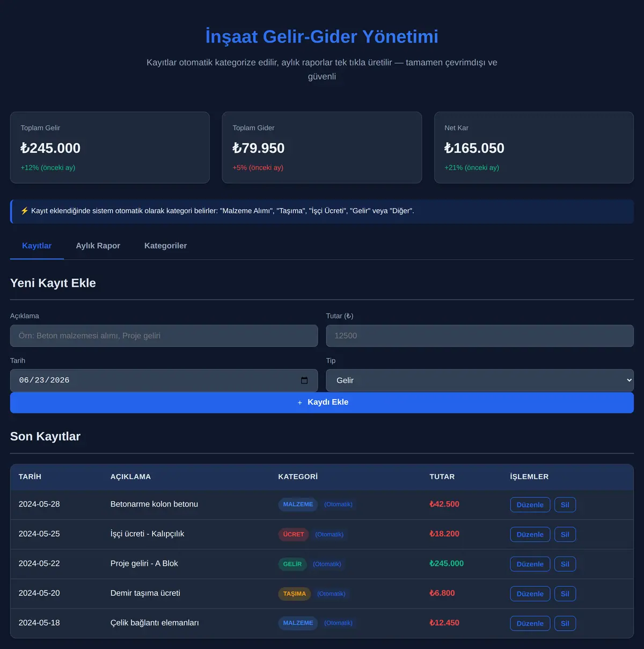Select the Net Kar summary card
The width and height of the screenshot is (644, 649).
pos(534,147)
